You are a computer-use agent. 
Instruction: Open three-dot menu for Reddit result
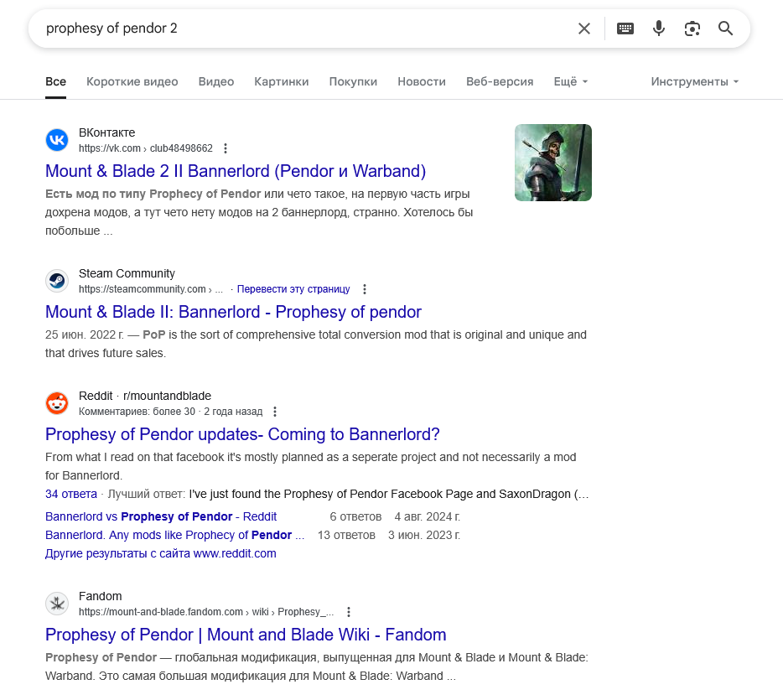(275, 412)
